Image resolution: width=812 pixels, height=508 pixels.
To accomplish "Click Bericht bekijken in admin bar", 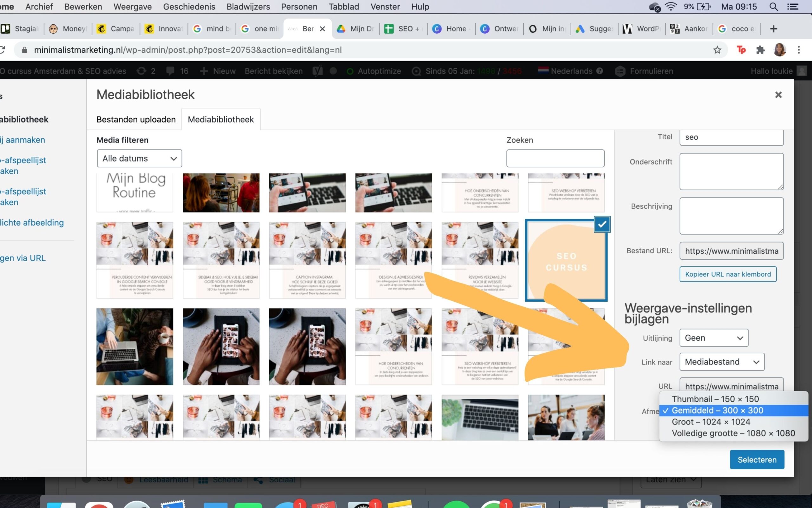I will click(273, 71).
